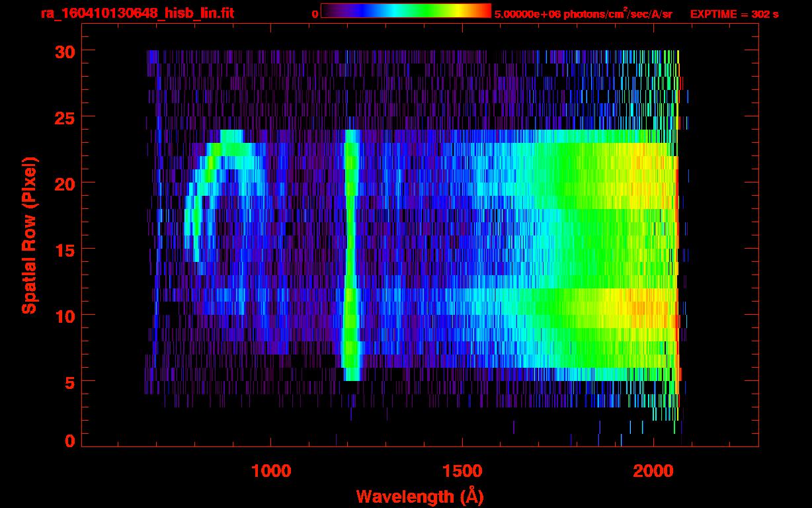
Task: Click the color scale bar at the top
Action: tap(405, 11)
